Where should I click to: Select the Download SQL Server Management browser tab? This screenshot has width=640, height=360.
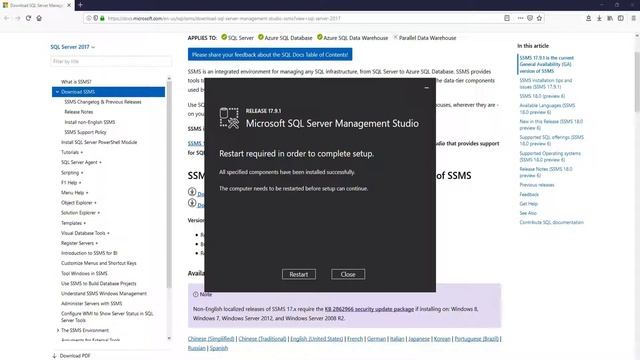(37, 5)
